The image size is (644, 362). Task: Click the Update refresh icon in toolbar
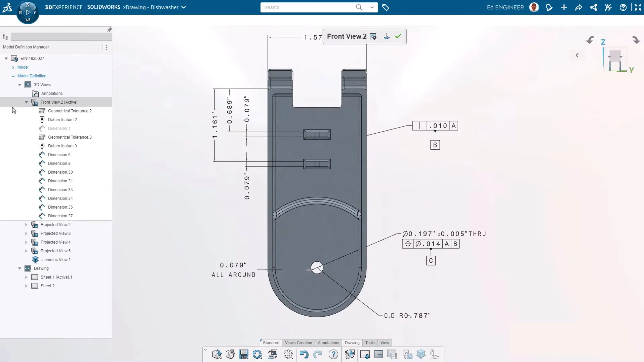pyautogui.click(x=257, y=354)
